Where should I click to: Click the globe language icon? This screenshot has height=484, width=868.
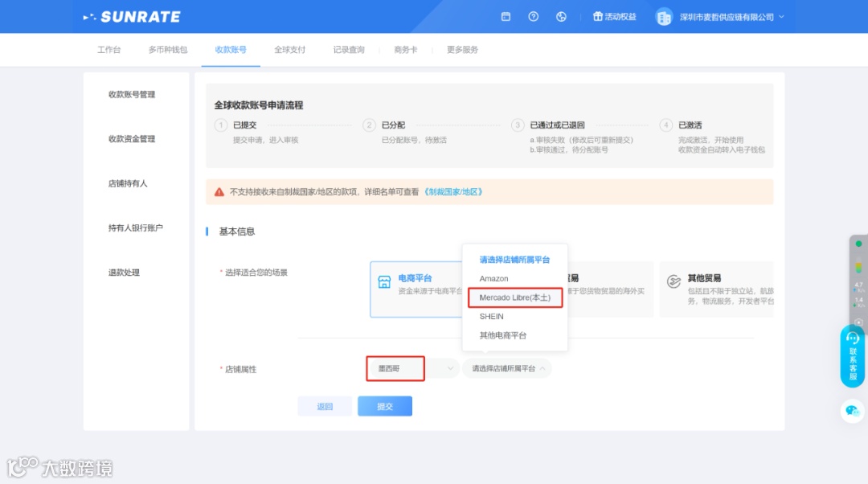561,17
